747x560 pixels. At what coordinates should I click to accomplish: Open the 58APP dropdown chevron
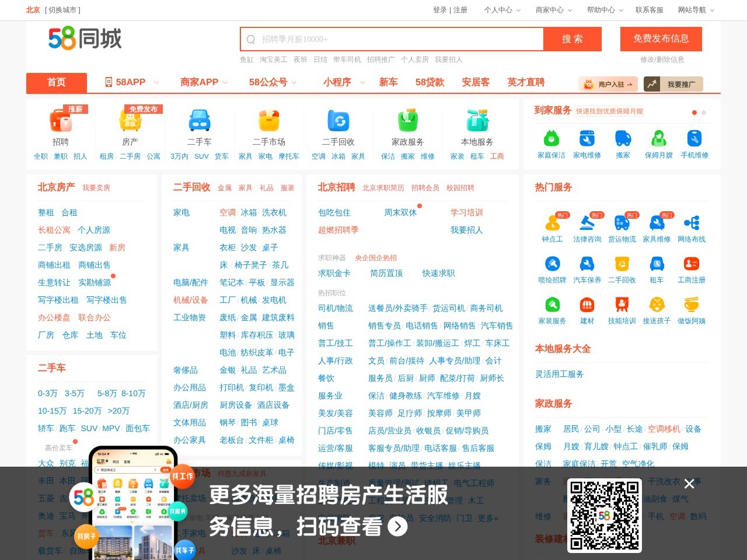click(x=156, y=82)
